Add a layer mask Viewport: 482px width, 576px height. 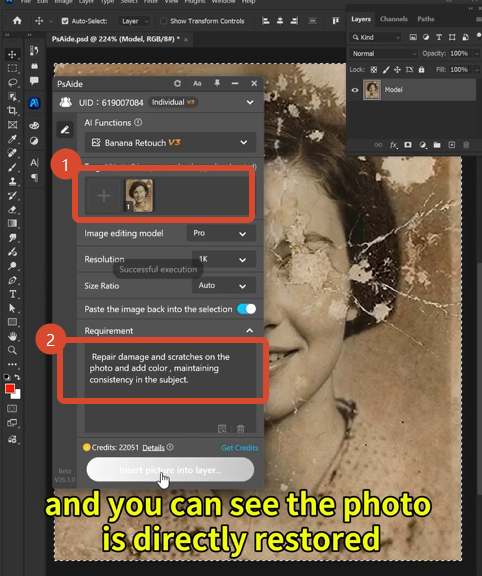(x=408, y=145)
